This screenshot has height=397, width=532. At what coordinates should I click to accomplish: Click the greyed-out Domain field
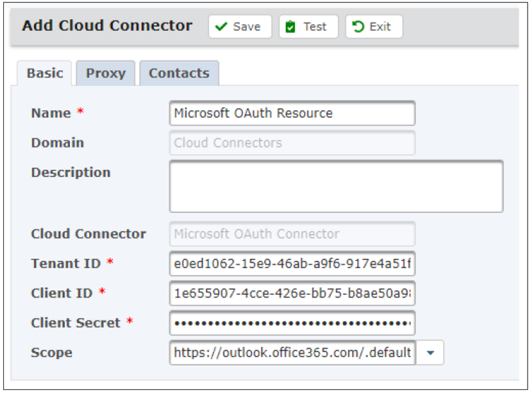(291, 143)
